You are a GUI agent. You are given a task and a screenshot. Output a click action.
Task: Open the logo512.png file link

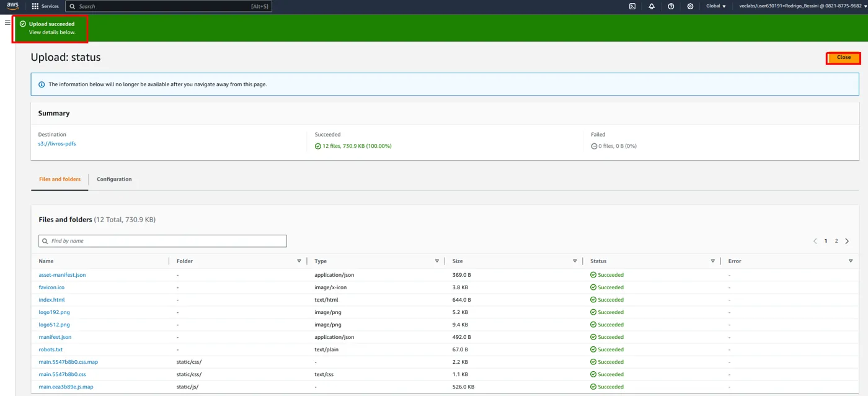tap(54, 325)
